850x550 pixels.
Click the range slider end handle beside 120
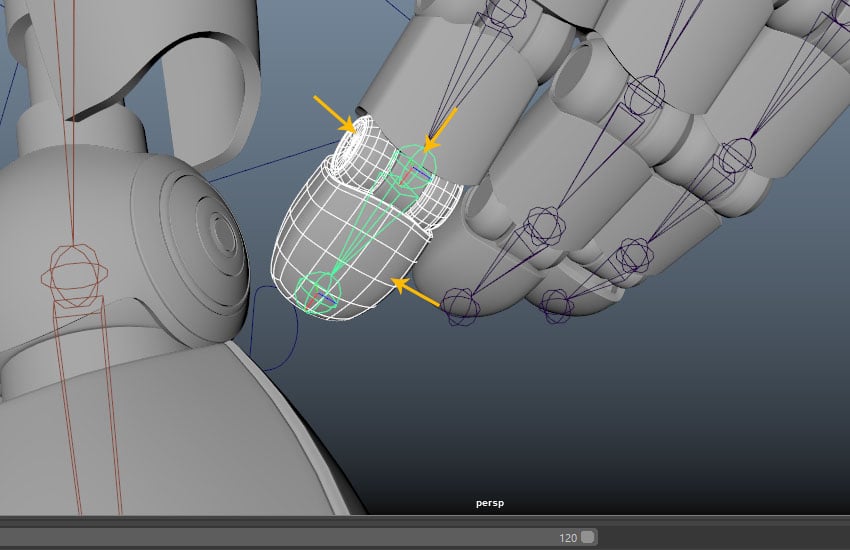pyautogui.click(x=588, y=537)
